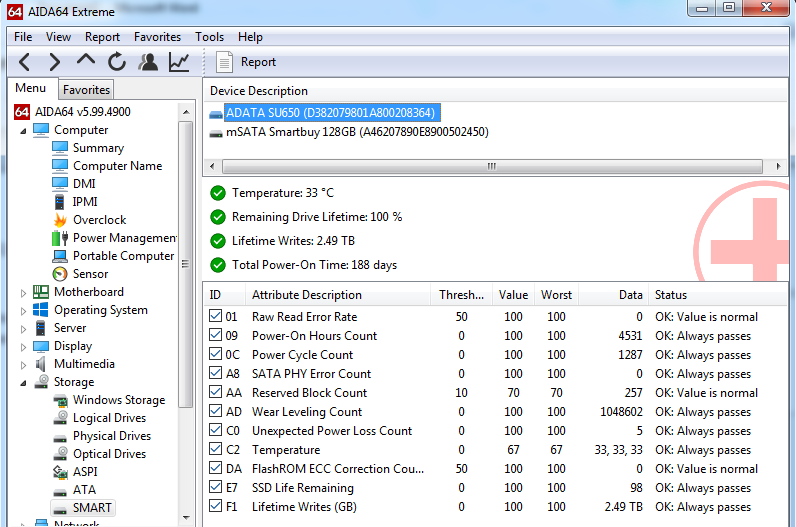Go up one level with Up arrow
The height and width of the screenshot is (527, 796).
pos(86,62)
